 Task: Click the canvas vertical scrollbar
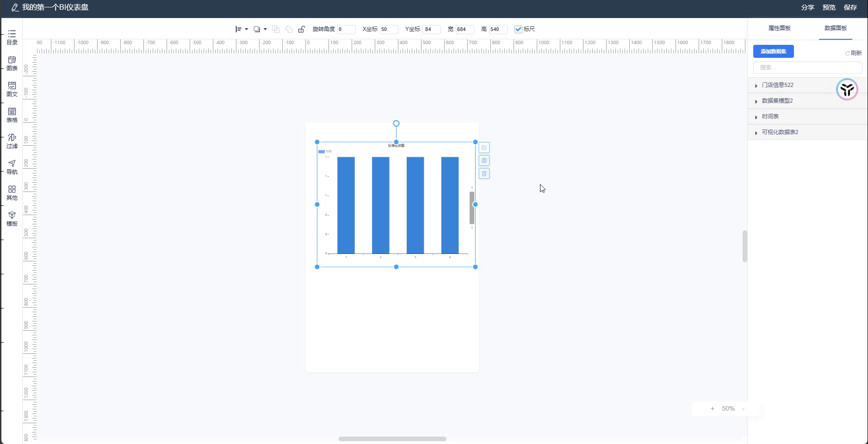[x=744, y=246]
